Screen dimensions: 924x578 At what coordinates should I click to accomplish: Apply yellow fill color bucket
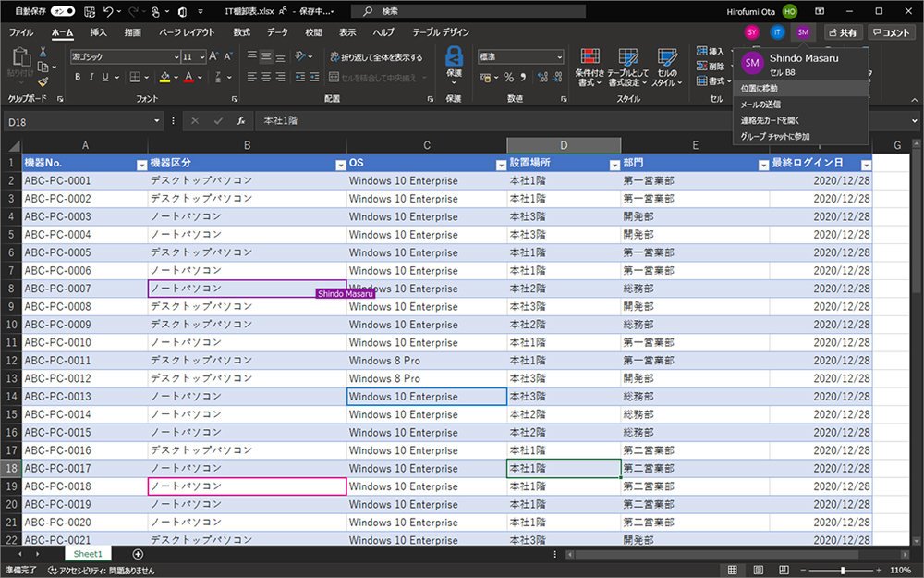[165, 77]
